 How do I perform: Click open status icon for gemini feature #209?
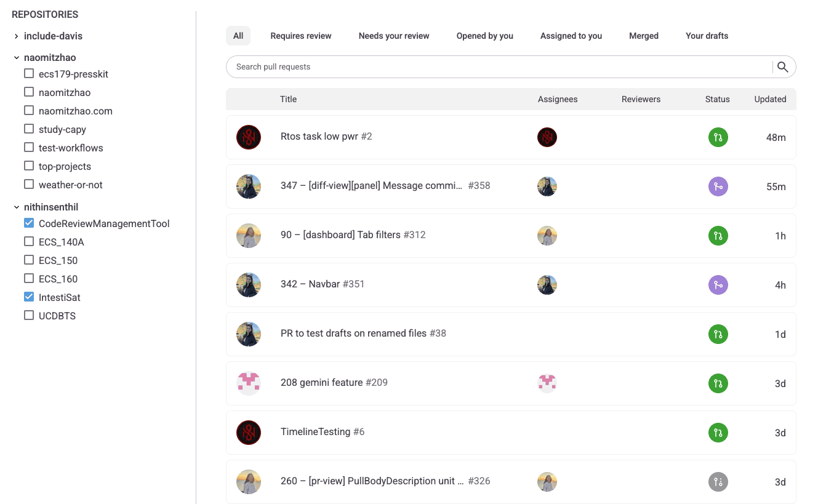tap(718, 383)
